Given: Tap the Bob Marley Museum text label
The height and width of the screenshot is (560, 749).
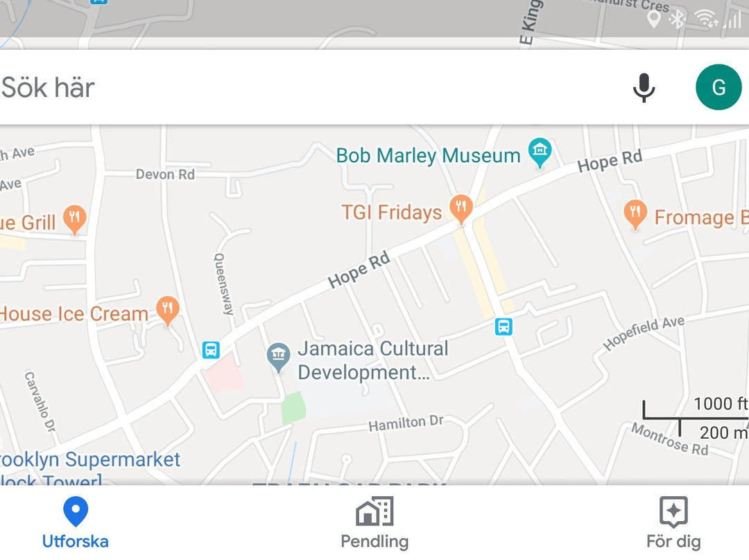Looking at the screenshot, I should point(428,156).
